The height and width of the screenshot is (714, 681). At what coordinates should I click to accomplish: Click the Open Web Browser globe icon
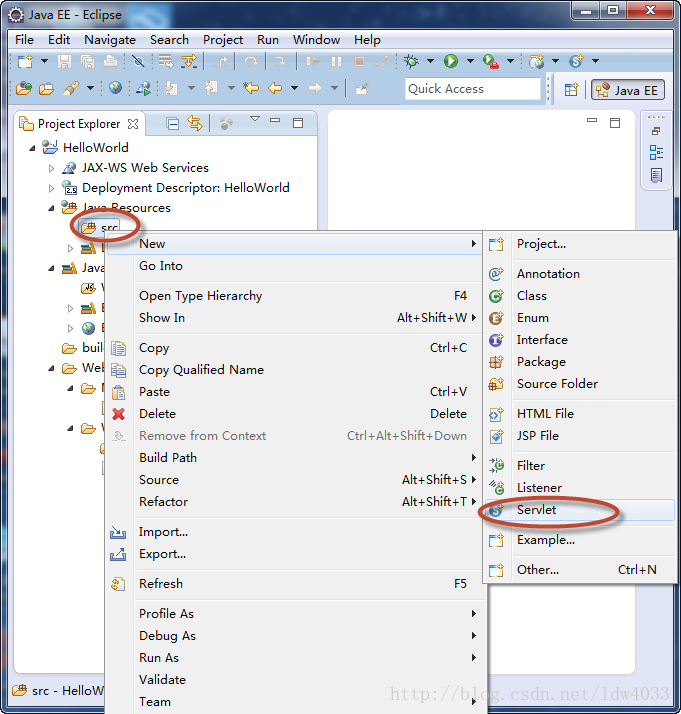click(115, 87)
